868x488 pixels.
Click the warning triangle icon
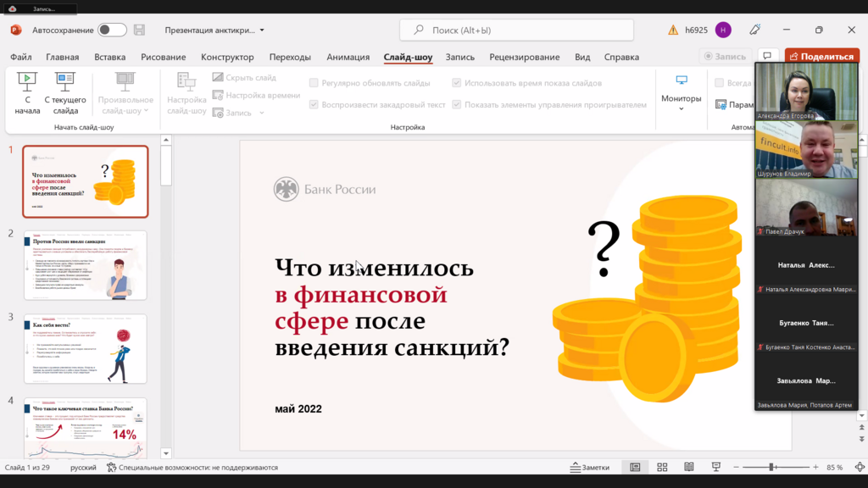coord(672,30)
